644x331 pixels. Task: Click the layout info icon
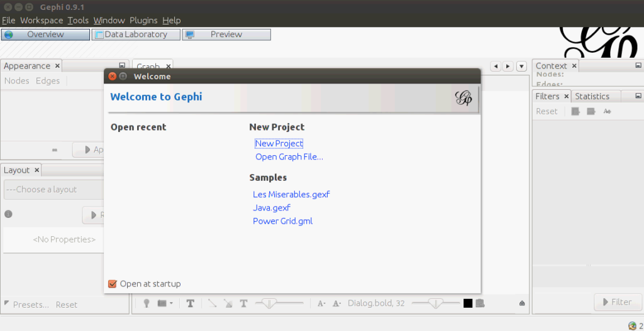coord(8,214)
